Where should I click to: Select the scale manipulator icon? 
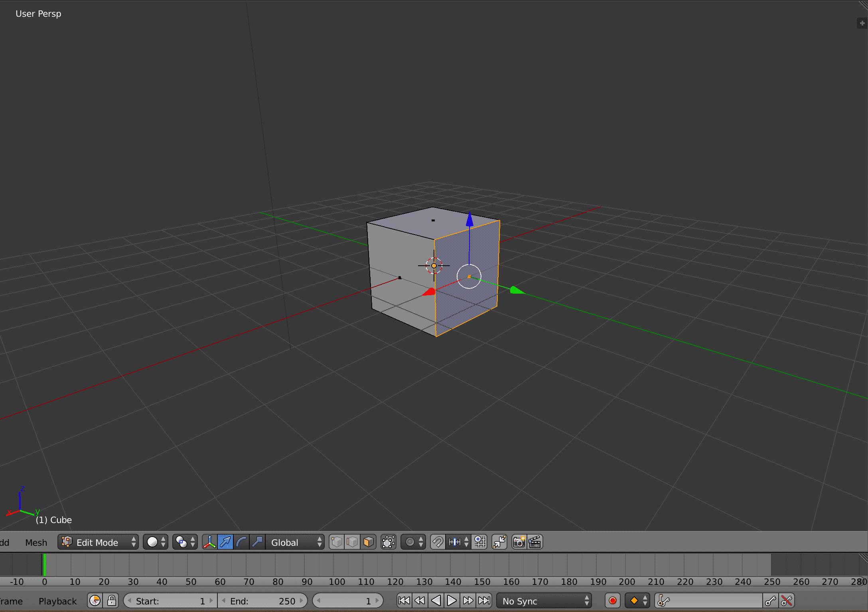coord(257,542)
